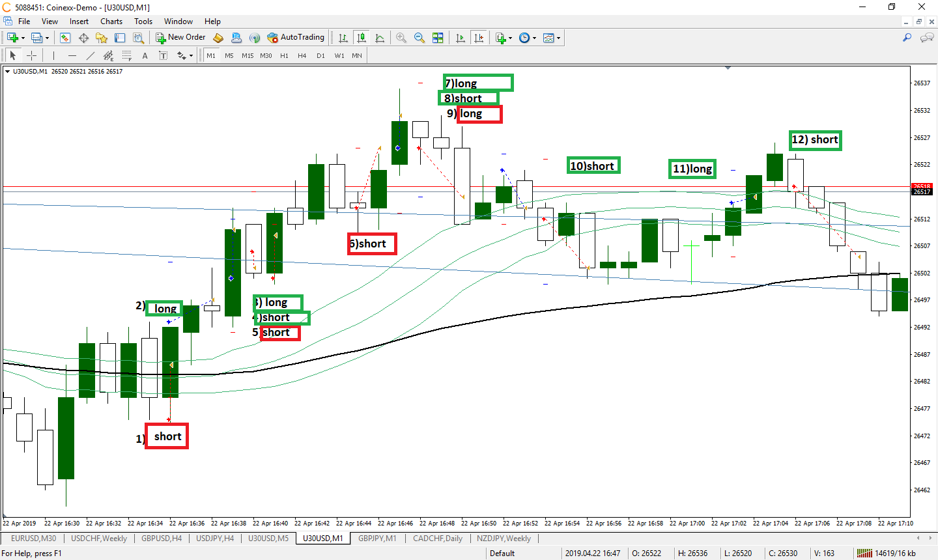The width and height of the screenshot is (938, 560).
Task: Click the red 26518 price level marker
Action: 922,187
